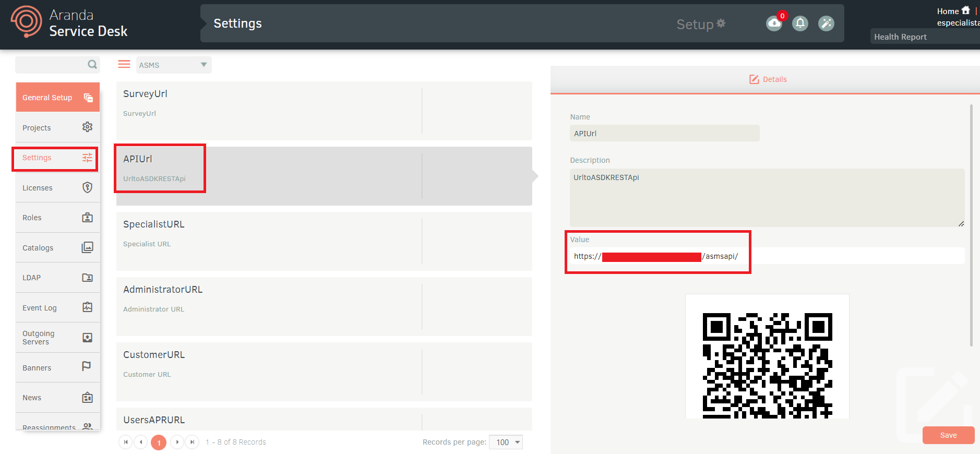The image size is (980, 454).
Task: Select page 1 in pagination
Action: point(159,443)
